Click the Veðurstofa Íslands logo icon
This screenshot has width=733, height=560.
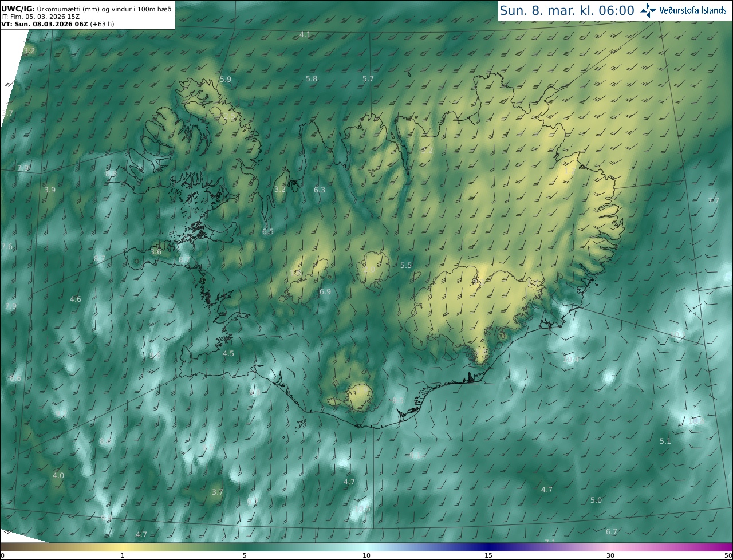pyautogui.click(x=648, y=10)
